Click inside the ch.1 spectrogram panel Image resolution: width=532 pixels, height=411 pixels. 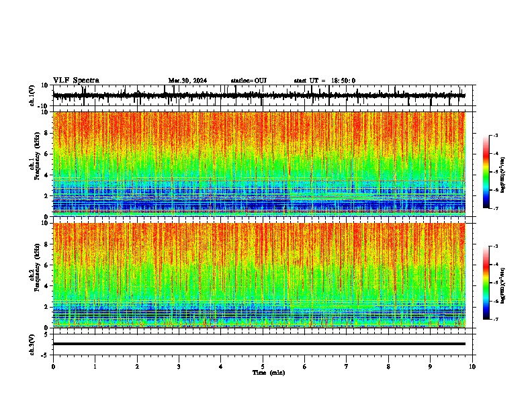(x=259, y=164)
